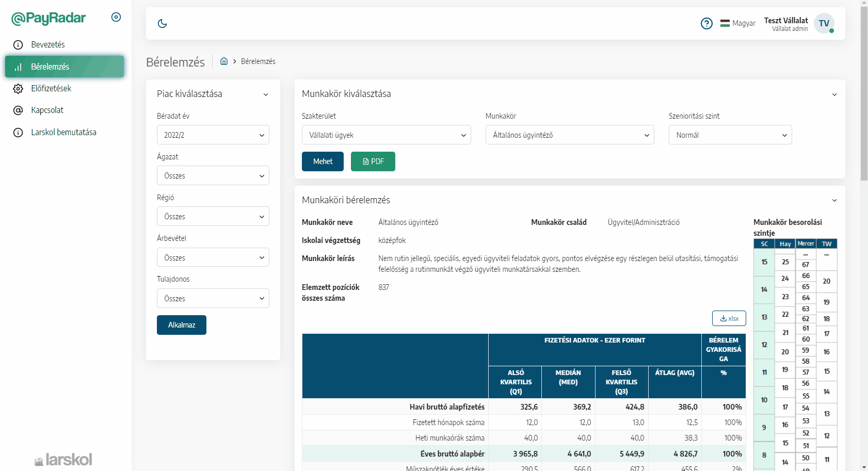
Task: Open the Szakterület dropdown
Action: tap(386, 135)
